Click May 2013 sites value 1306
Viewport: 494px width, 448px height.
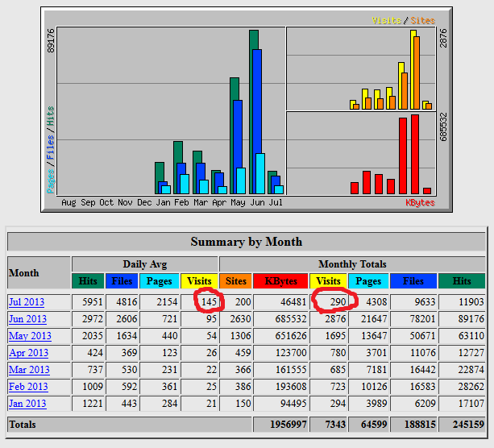(241, 336)
